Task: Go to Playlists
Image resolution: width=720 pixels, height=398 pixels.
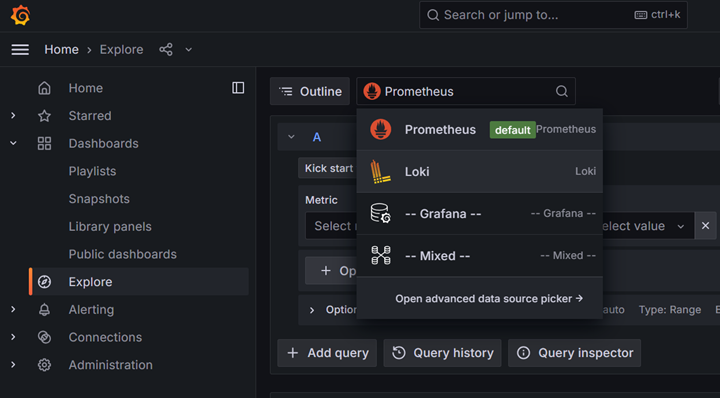Action: pyautogui.click(x=92, y=171)
